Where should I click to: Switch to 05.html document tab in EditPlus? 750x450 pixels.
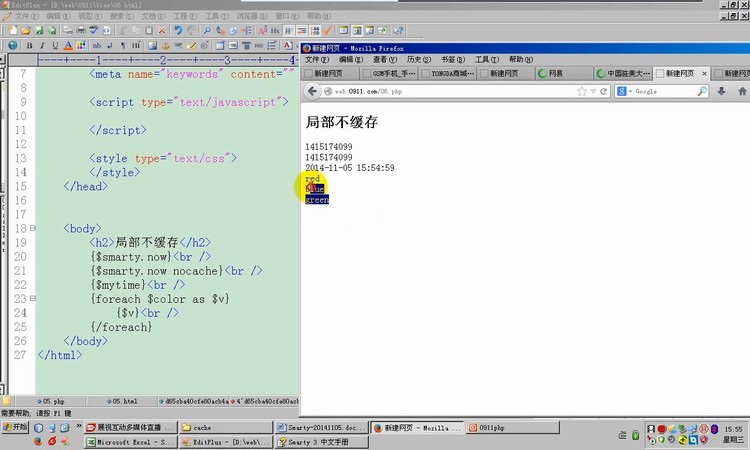[122, 401]
